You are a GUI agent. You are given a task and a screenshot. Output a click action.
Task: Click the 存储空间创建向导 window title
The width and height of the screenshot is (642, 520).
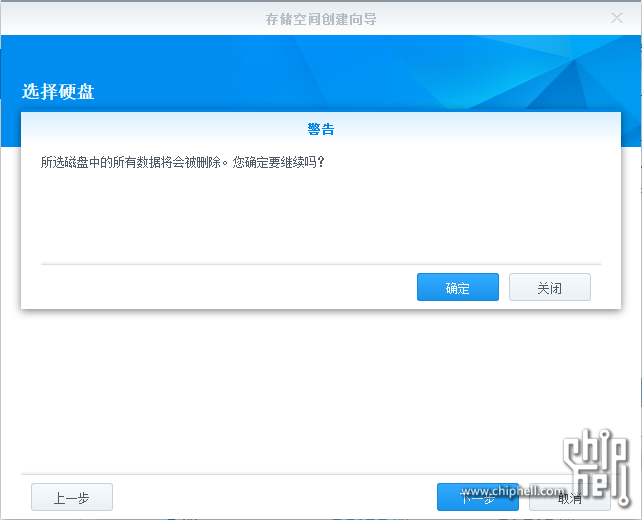pos(321,19)
